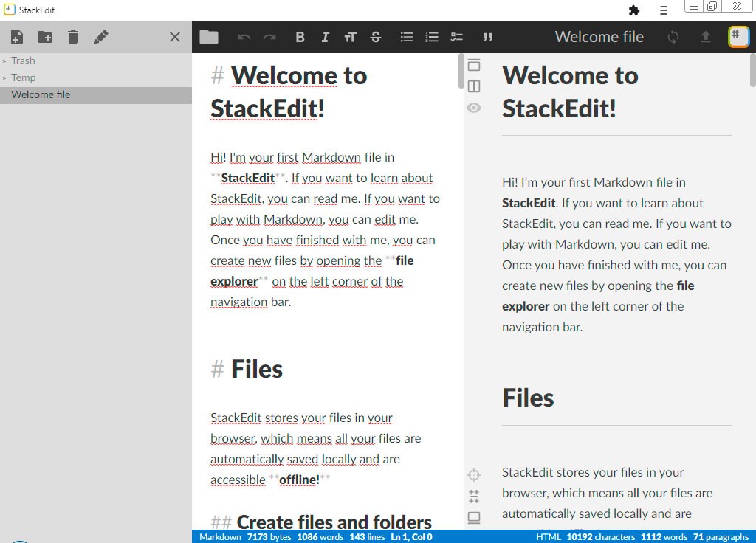Image resolution: width=756 pixels, height=543 pixels.
Task: Toggle the explorer with the folder icon
Action: click(209, 37)
